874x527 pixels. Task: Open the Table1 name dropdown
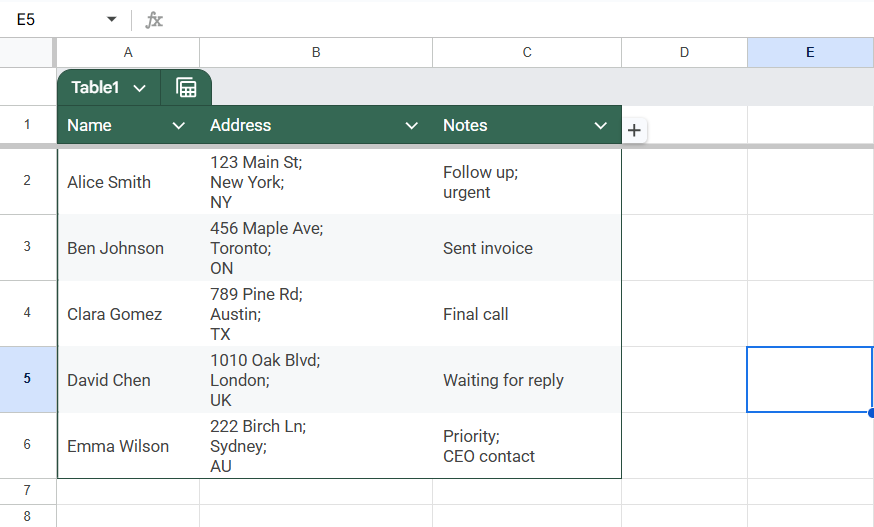point(139,88)
